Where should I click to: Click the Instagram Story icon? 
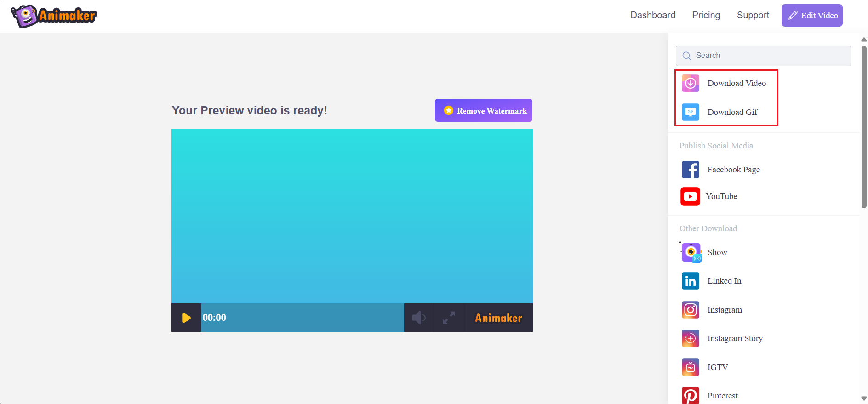click(x=691, y=338)
